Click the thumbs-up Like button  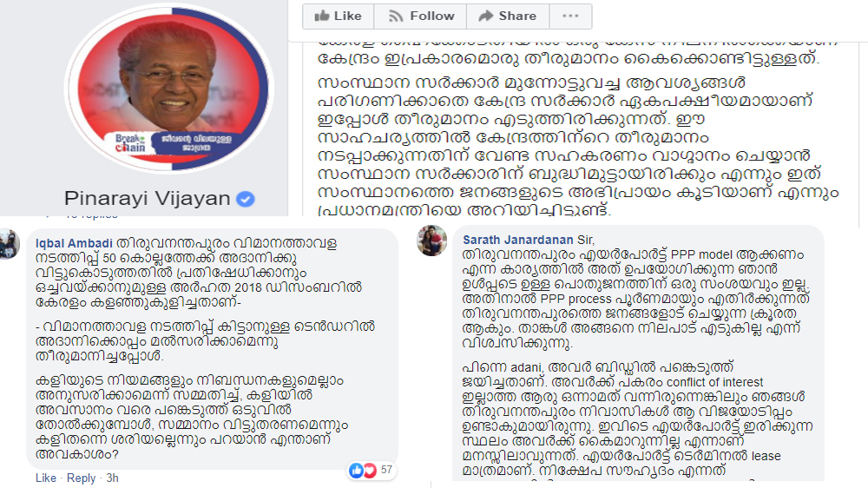point(339,16)
